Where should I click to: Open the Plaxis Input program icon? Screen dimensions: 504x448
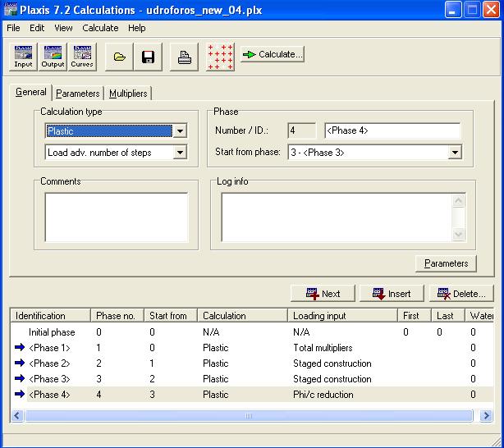pos(23,57)
